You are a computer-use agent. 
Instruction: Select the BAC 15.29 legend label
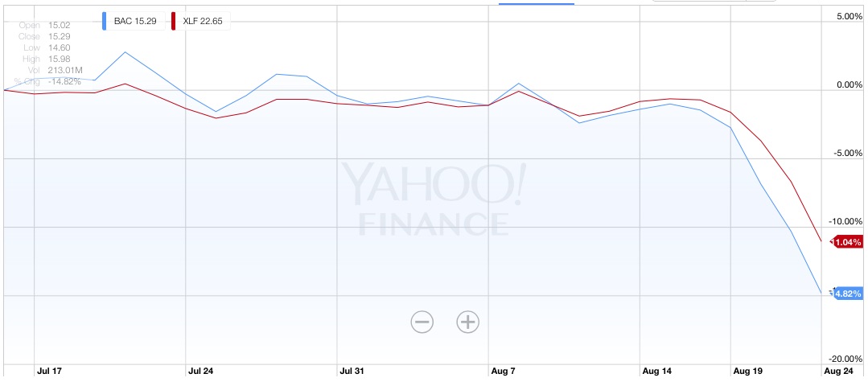(134, 21)
